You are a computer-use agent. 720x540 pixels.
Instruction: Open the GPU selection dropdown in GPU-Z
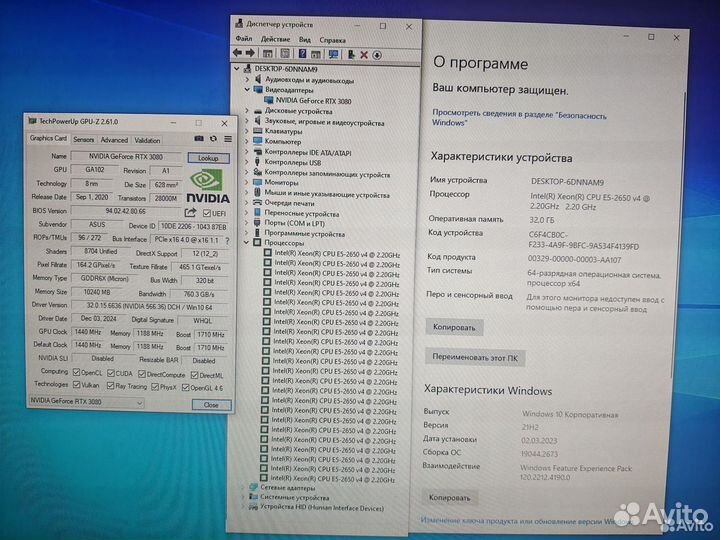(x=87, y=401)
